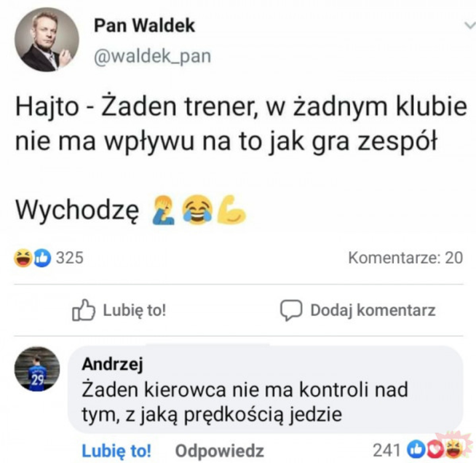Open Pan Waldek's profile picture

pos(47,39)
